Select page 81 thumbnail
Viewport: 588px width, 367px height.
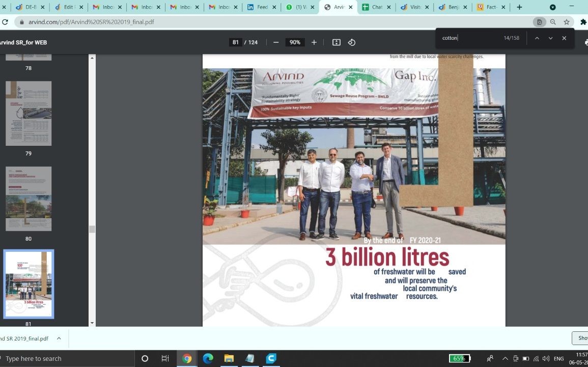pos(29,284)
